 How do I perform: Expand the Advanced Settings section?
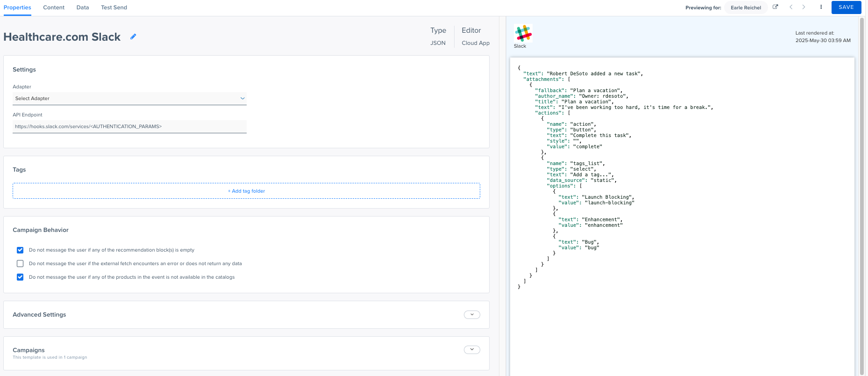(x=472, y=315)
